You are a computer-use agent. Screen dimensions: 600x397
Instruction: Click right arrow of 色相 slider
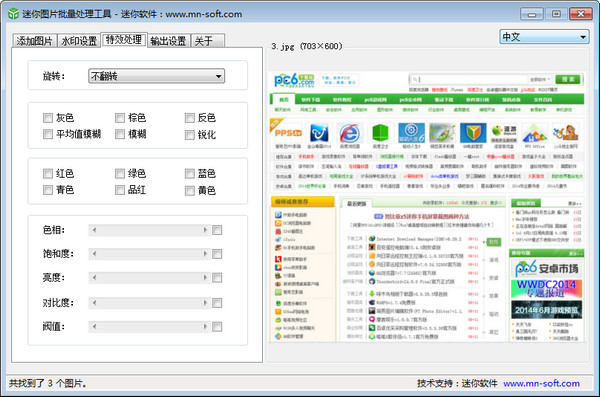pyautogui.click(x=205, y=230)
